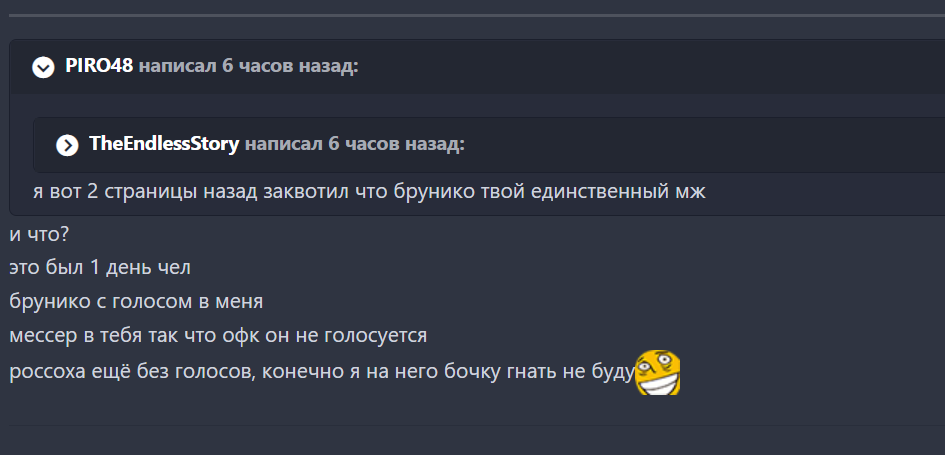Open PIRO48 user profile link
This screenshot has height=455, width=945.
[99, 66]
